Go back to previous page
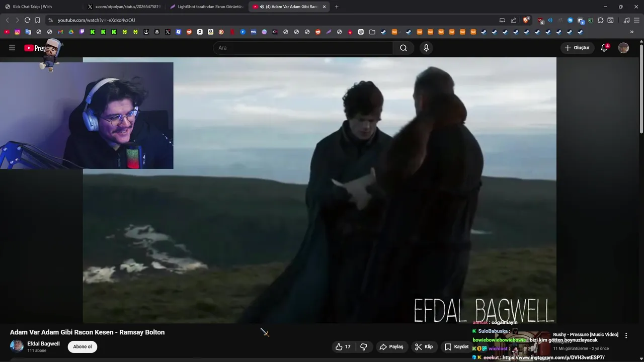 [x=7, y=20]
